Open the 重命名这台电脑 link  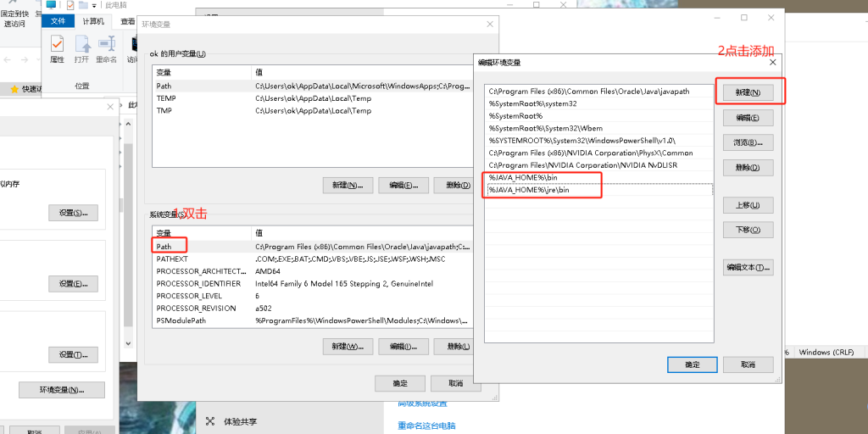[x=426, y=426]
